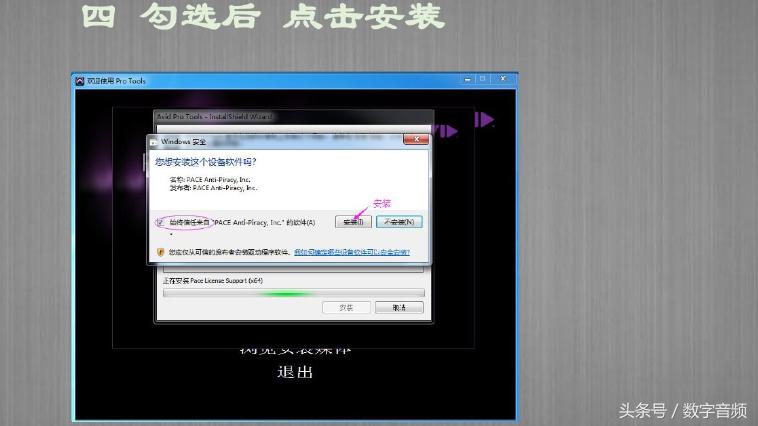The image size is (758, 426).
Task: Click the Windows 安全 dialog title icon
Action: pyautogui.click(x=154, y=142)
